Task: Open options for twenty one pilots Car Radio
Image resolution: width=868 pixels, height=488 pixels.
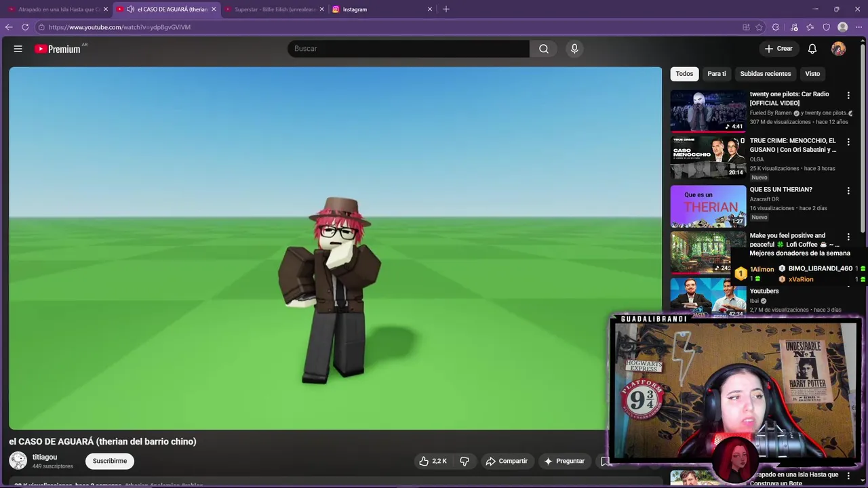Action: tap(848, 96)
